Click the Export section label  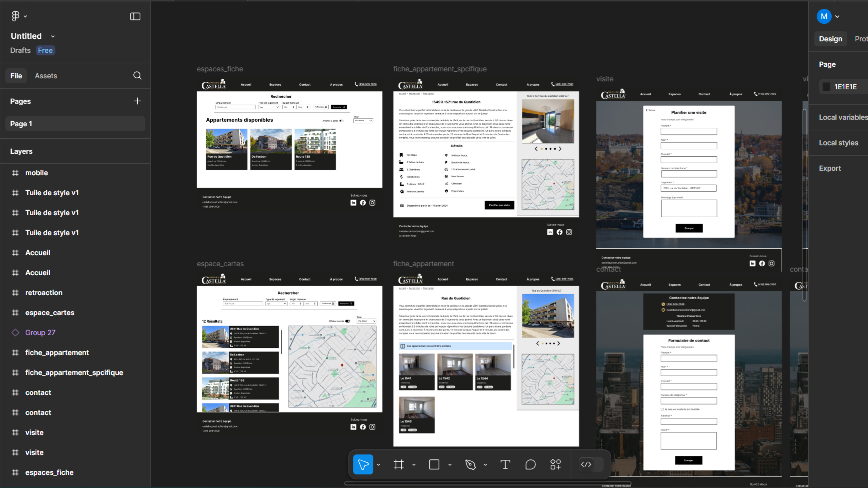point(830,168)
